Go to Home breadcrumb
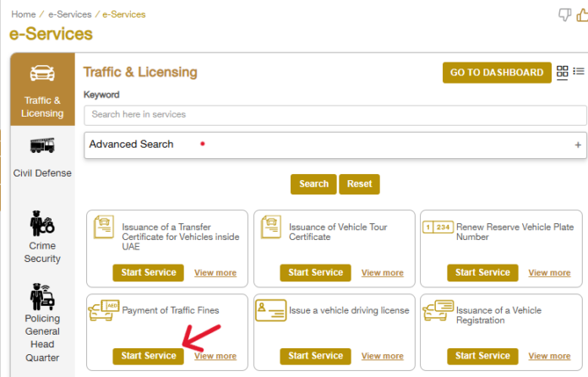The width and height of the screenshot is (588, 377). point(24,14)
